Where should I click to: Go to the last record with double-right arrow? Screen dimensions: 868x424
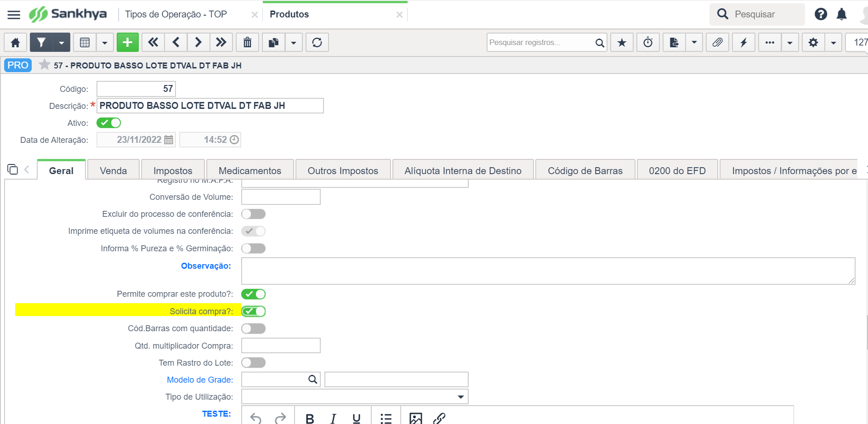pos(221,42)
